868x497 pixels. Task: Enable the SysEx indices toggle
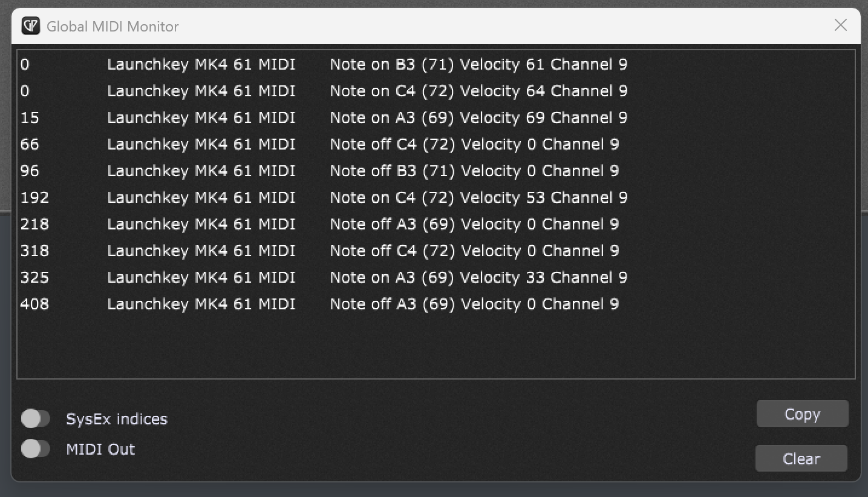[x=35, y=418]
